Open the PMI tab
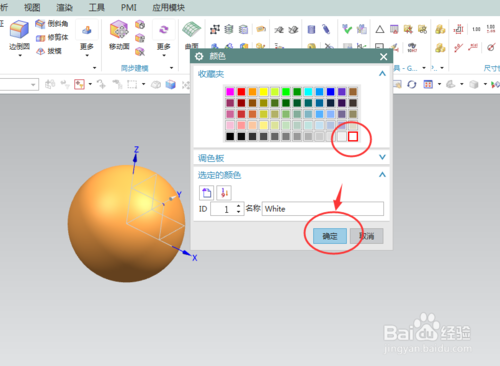The image size is (500, 366). pyautogui.click(x=129, y=7)
